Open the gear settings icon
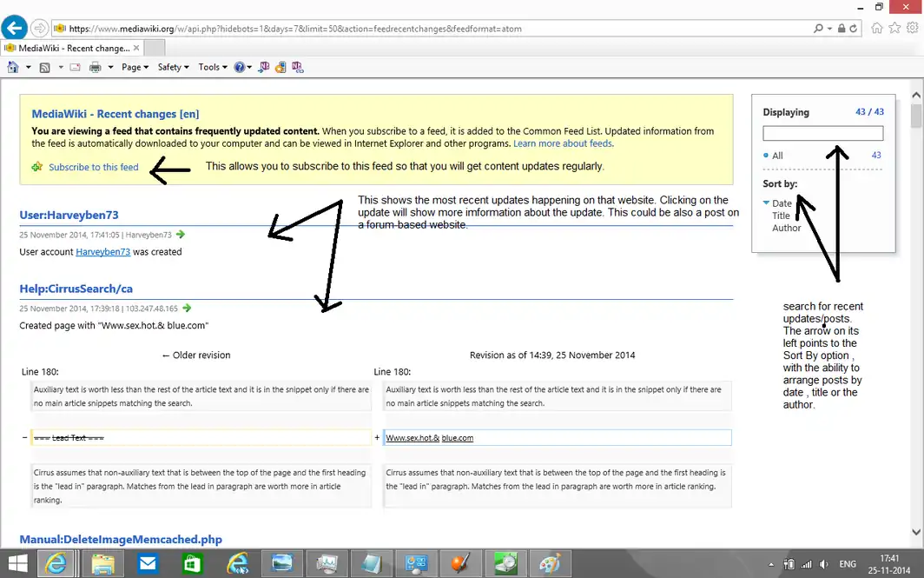Viewport: 924px width, 578px height. [912, 28]
